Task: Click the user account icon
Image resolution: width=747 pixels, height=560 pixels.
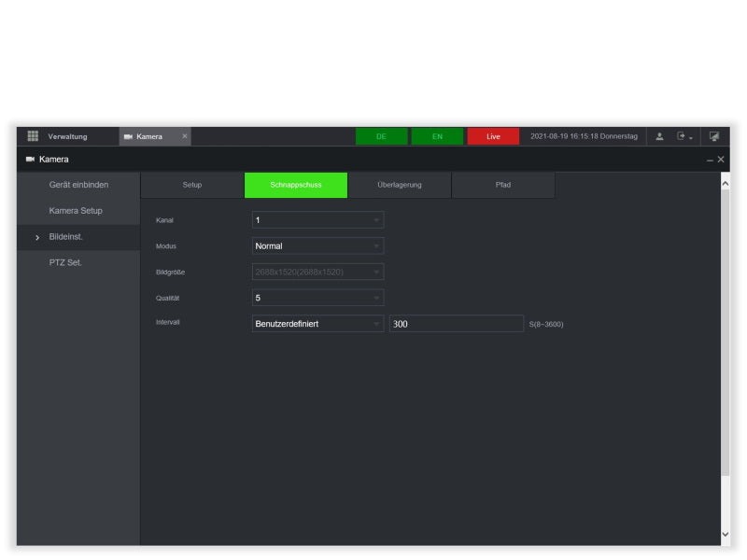Action: [659, 136]
